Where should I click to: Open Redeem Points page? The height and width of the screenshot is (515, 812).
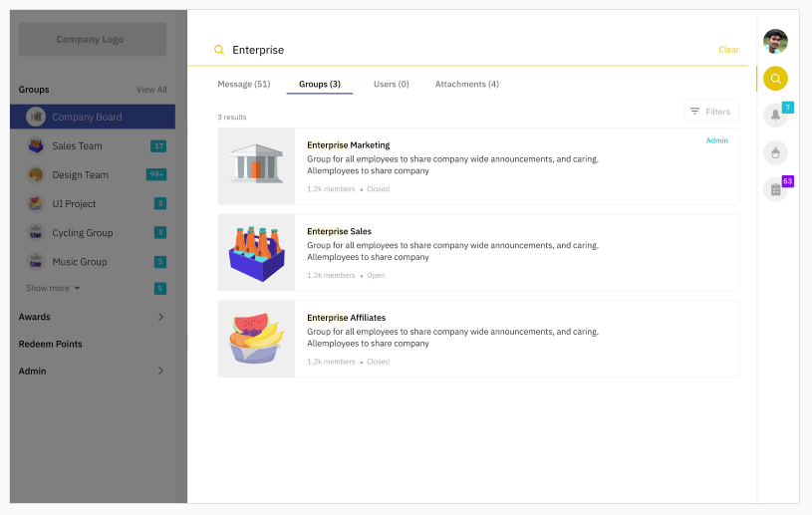coord(50,344)
